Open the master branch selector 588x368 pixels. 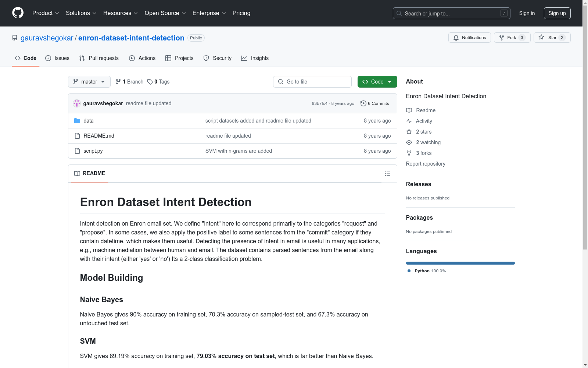89,82
